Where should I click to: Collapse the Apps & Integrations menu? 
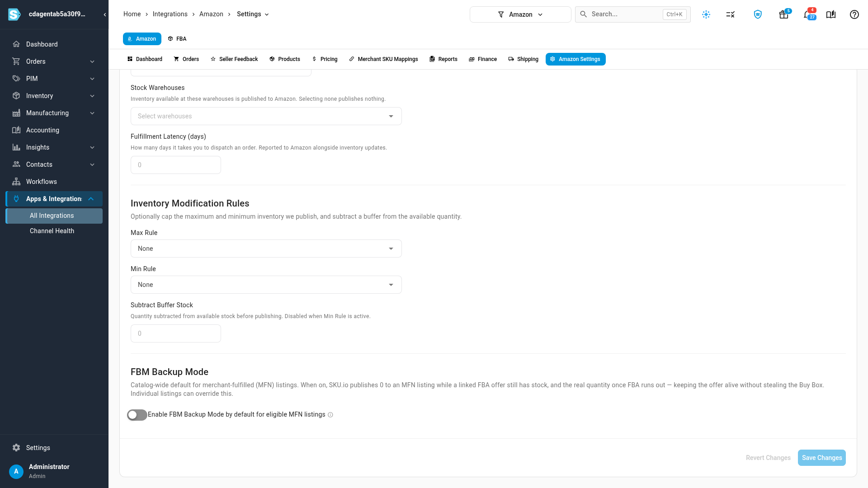click(54, 199)
